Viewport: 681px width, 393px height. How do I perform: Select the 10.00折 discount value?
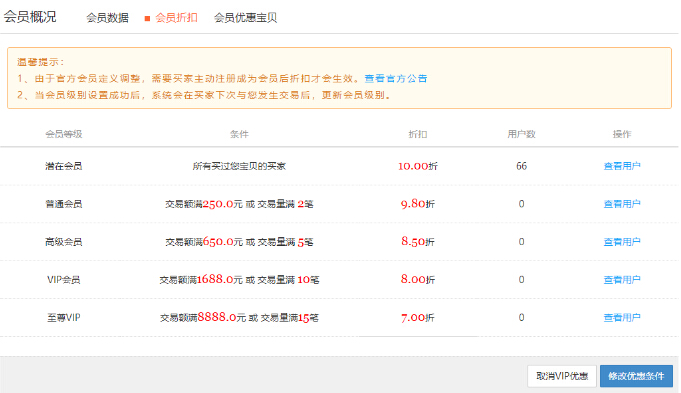[418, 166]
